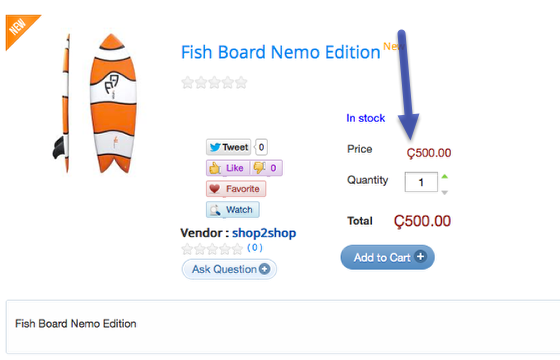560x360 pixels.
Task: Click the front view surfboard image
Action: coord(112,104)
